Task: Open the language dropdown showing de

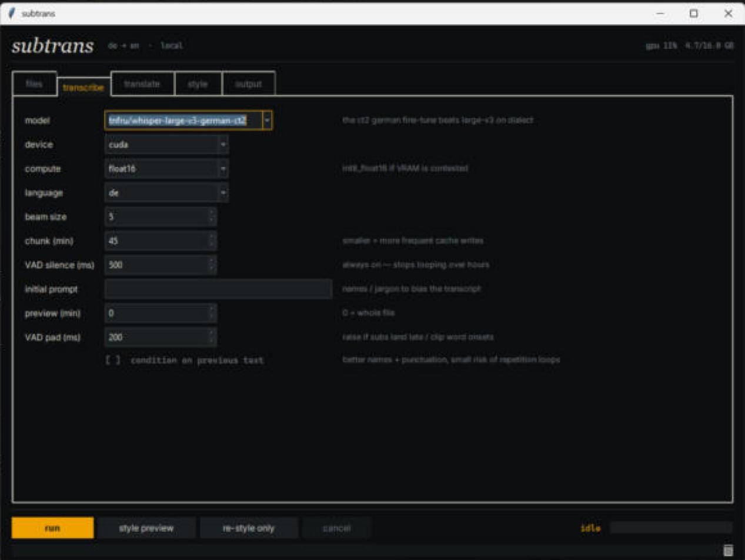Action: click(x=166, y=192)
